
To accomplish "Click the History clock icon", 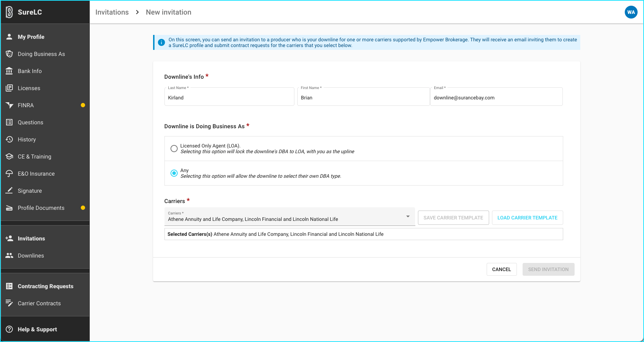I will click(10, 139).
